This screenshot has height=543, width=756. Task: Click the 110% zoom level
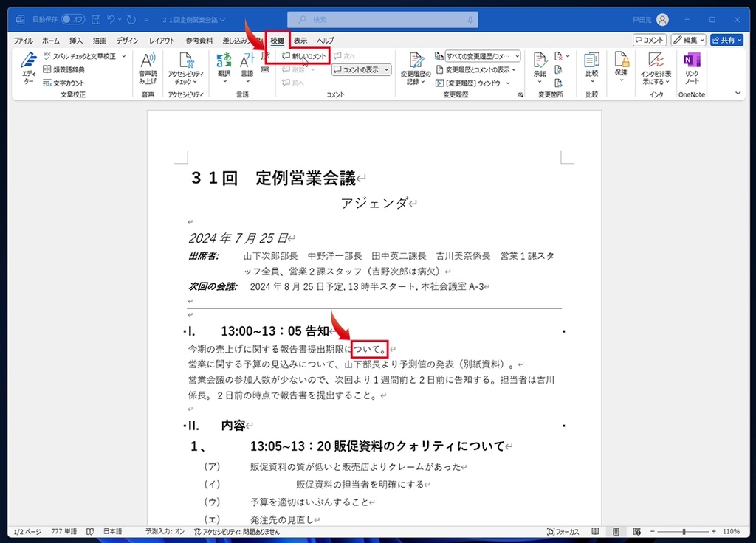tap(731, 531)
